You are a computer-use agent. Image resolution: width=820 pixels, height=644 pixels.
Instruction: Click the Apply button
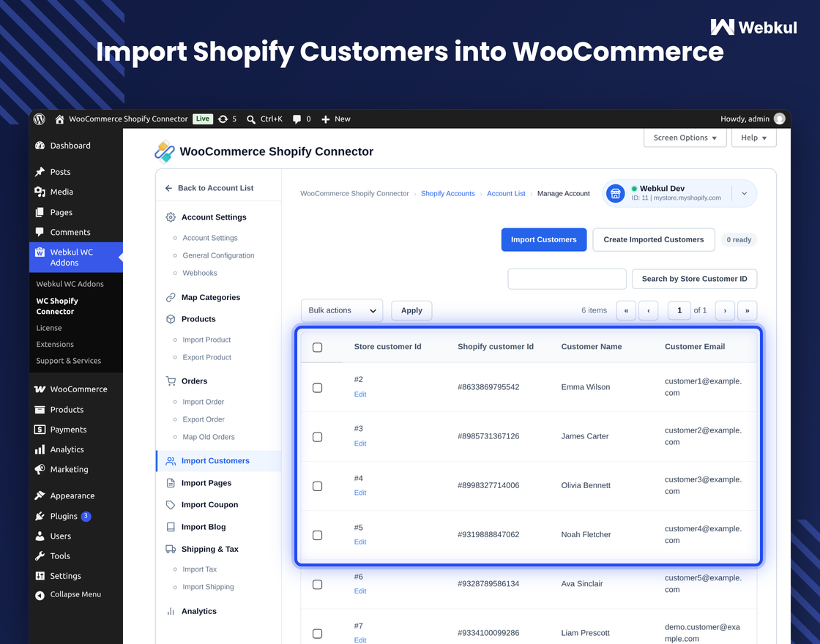411,310
